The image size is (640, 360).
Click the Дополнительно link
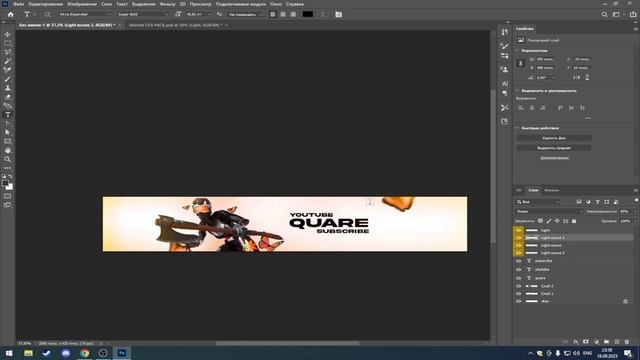coord(554,158)
